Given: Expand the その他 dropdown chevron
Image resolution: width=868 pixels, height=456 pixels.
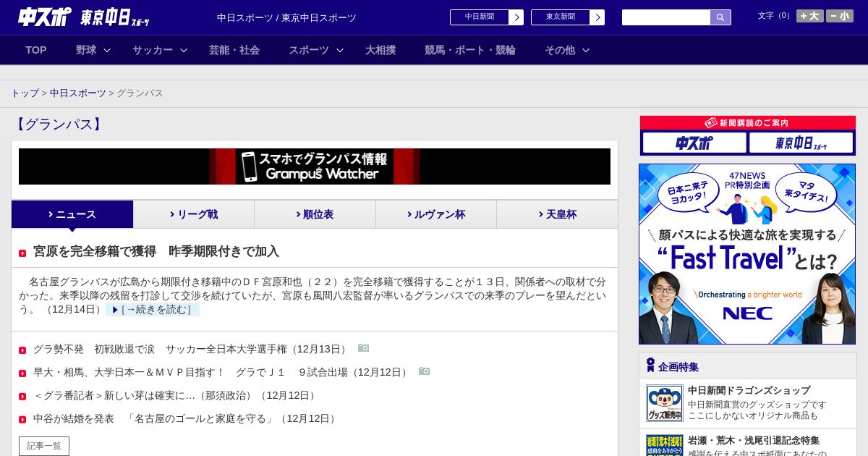Looking at the screenshot, I should click(586, 50).
